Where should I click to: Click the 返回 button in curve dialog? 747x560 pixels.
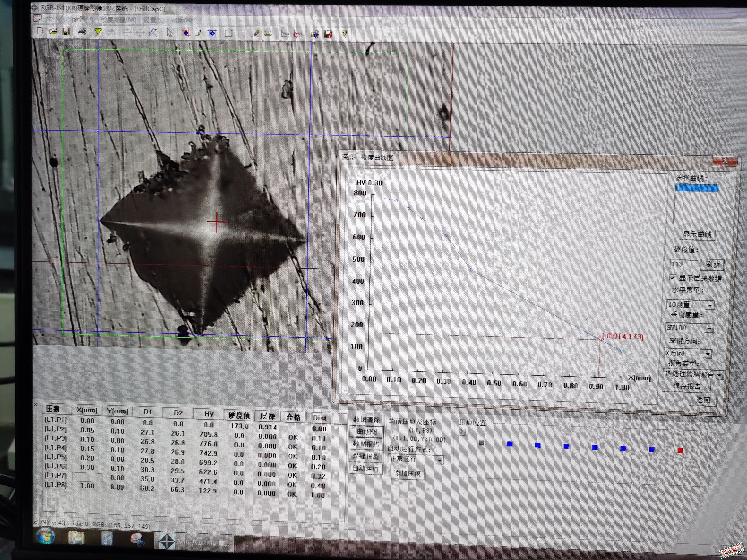click(x=703, y=400)
